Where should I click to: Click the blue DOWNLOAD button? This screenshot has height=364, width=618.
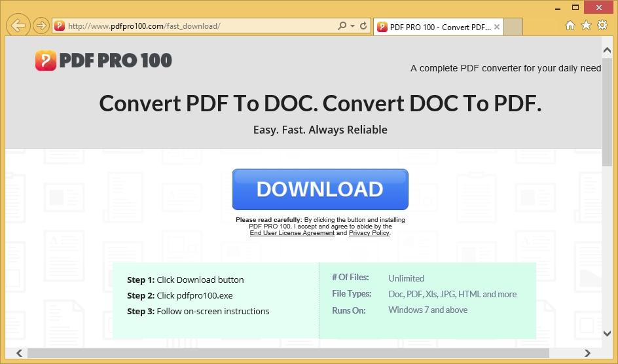pos(320,189)
